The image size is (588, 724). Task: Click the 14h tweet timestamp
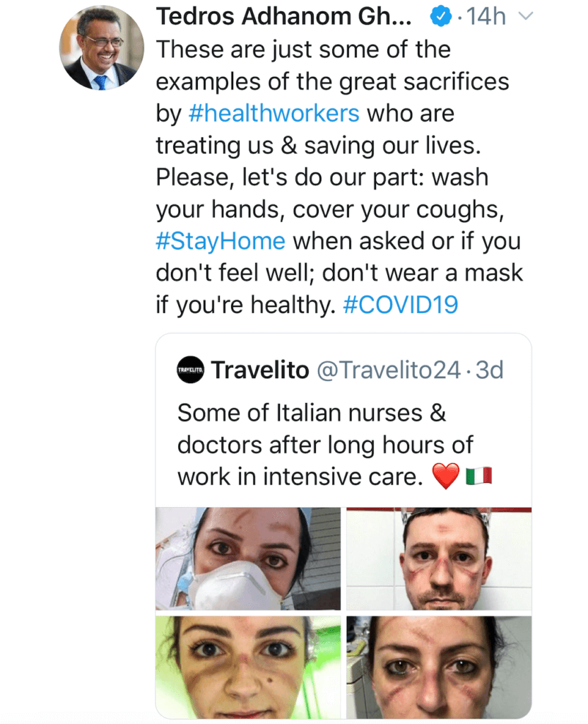(486, 16)
